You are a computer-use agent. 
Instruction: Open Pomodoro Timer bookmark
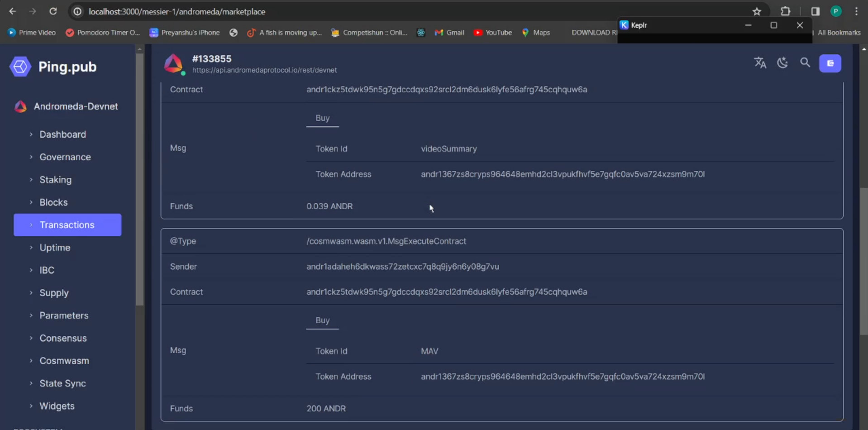click(103, 33)
